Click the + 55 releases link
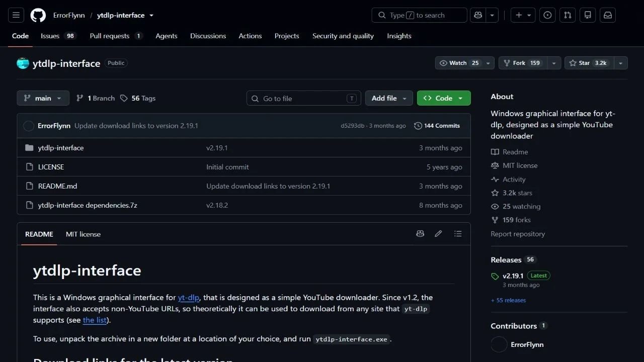 508,300
